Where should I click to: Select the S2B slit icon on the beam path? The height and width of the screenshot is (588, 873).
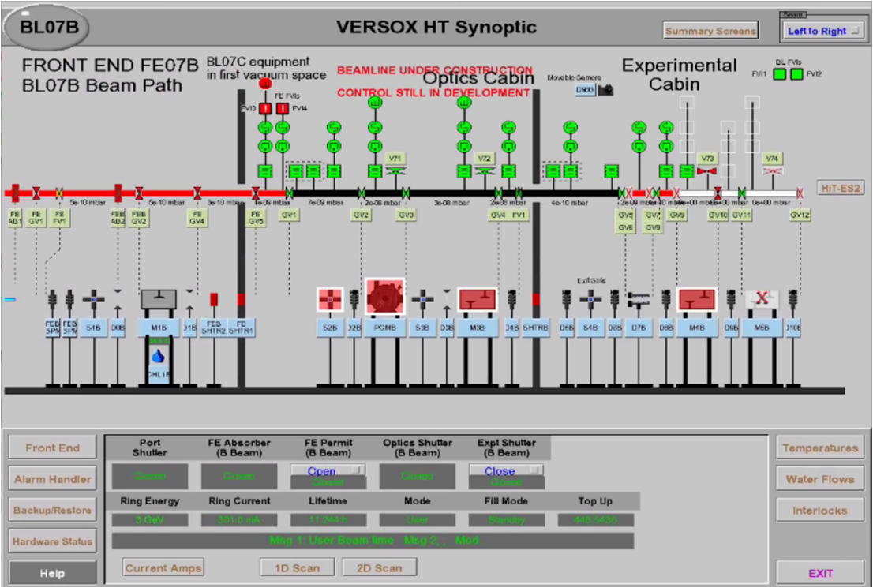click(x=330, y=298)
